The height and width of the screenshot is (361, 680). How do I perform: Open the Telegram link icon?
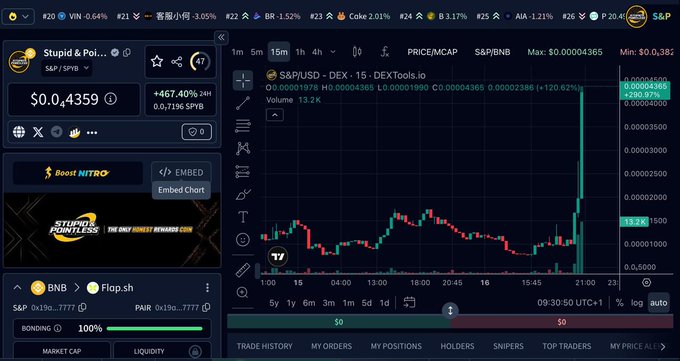point(56,132)
